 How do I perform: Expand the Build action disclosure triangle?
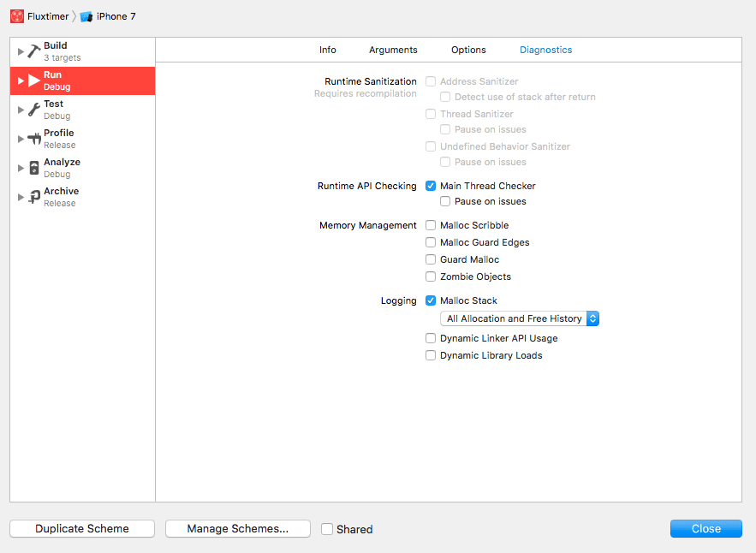coord(21,50)
